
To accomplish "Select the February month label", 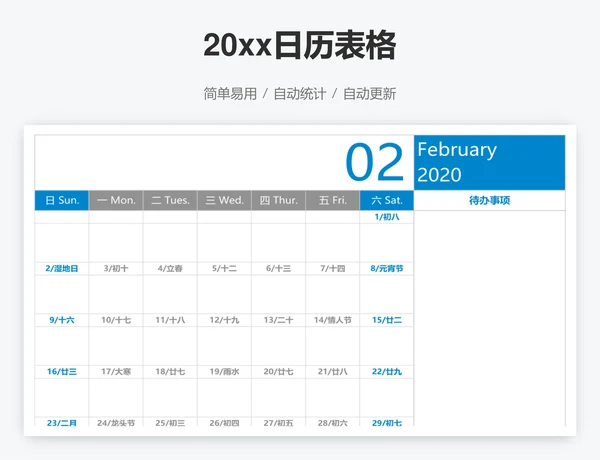I will coord(457,150).
